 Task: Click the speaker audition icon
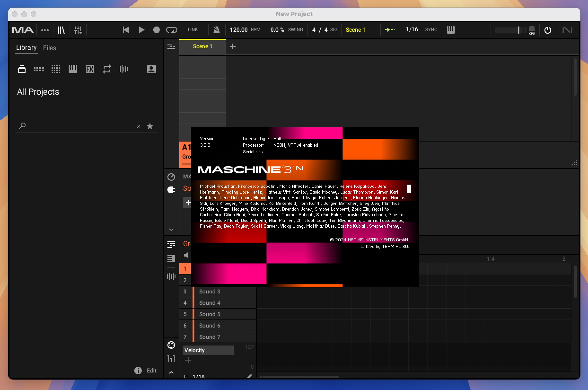click(186, 255)
